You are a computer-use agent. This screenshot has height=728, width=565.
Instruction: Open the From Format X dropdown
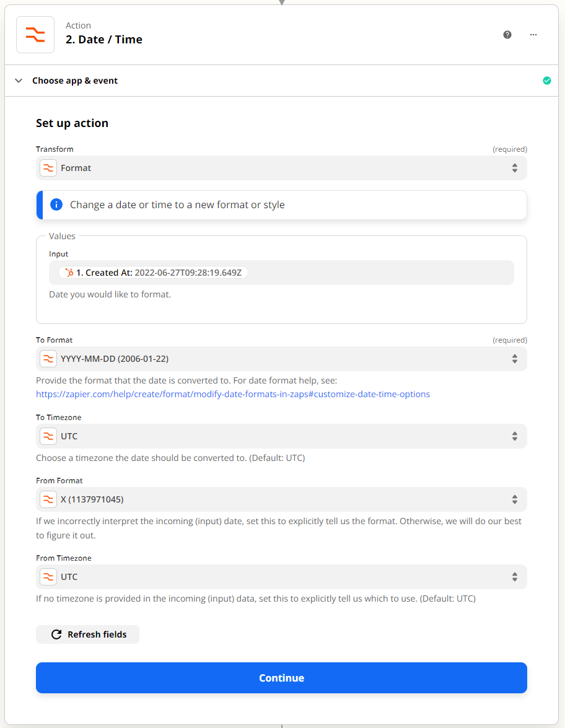[281, 499]
